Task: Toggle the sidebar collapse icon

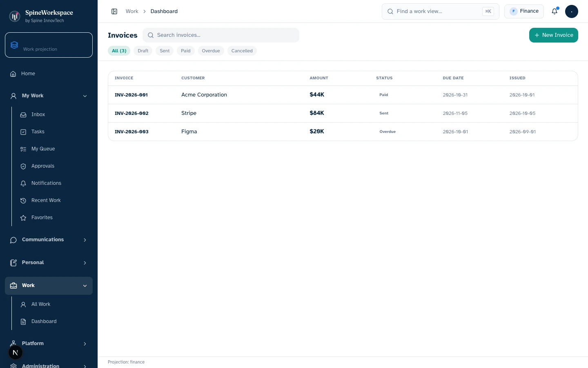Action: point(114,11)
